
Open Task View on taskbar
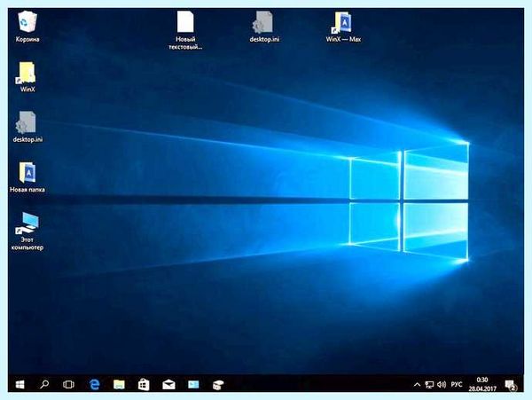click(x=68, y=384)
